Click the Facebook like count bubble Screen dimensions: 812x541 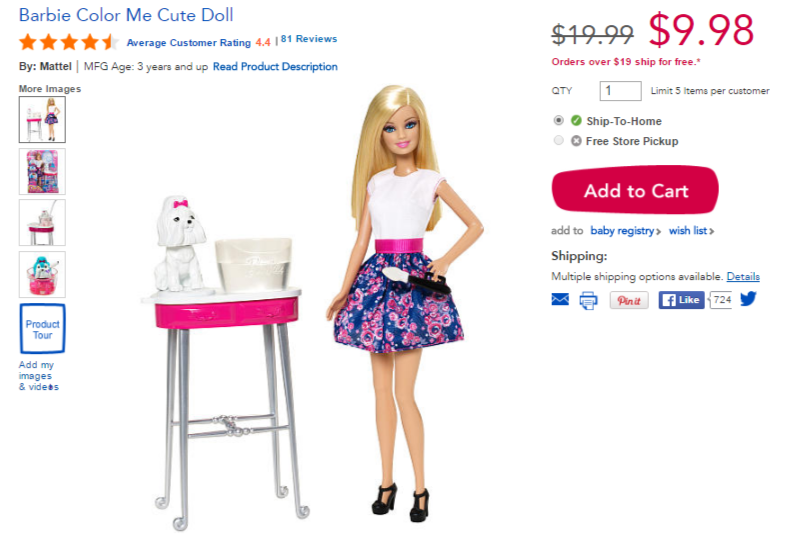coord(720,300)
